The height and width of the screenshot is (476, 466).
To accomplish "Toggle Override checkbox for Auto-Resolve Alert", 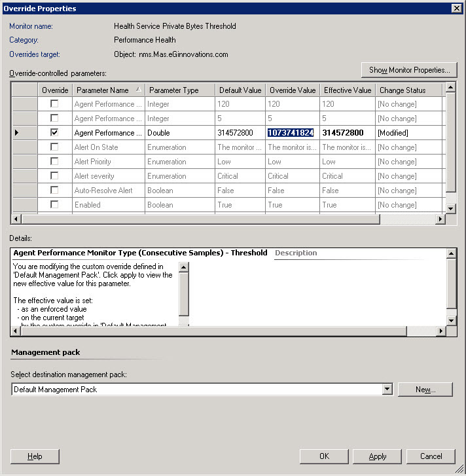I will (x=54, y=190).
